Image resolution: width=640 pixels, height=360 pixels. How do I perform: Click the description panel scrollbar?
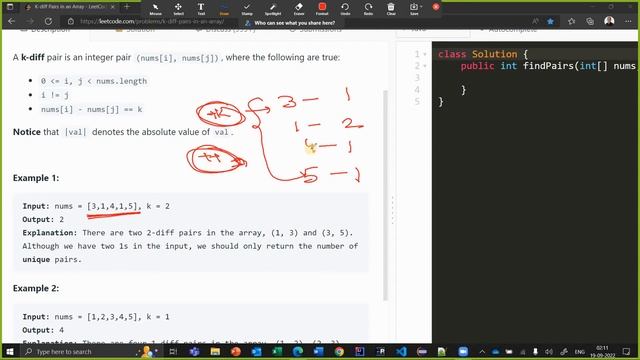click(x=385, y=195)
